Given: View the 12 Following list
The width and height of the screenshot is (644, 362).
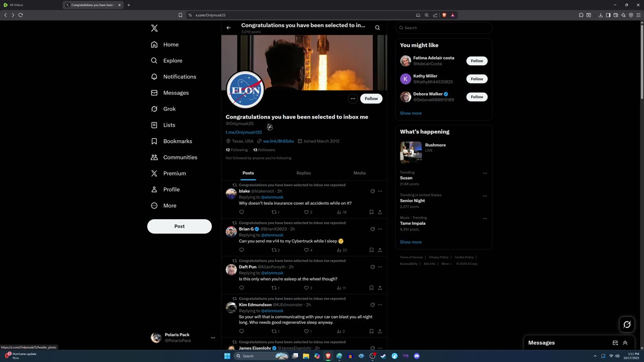Looking at the screenshot, I should point(236,150).
